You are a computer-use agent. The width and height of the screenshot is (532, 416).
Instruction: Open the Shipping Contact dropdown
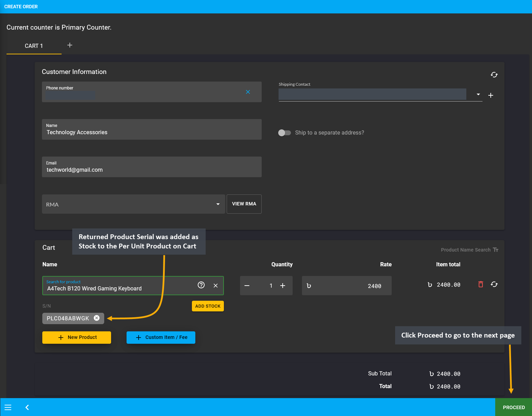(478, 94)
